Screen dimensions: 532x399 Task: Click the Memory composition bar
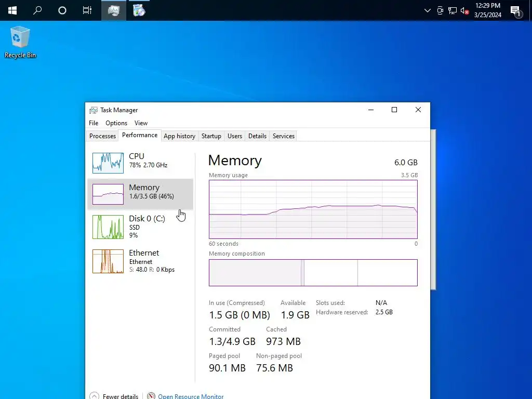[x=313, y=273]
